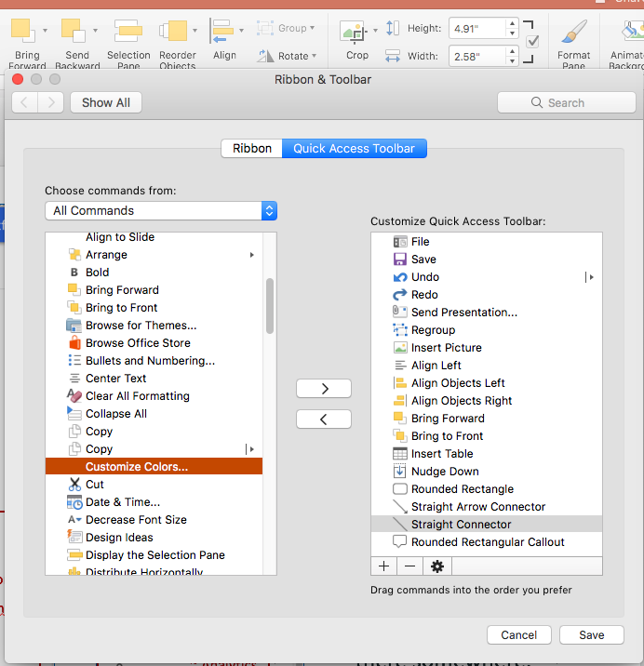Open the Choose commands from dropdown

[161, 210]
